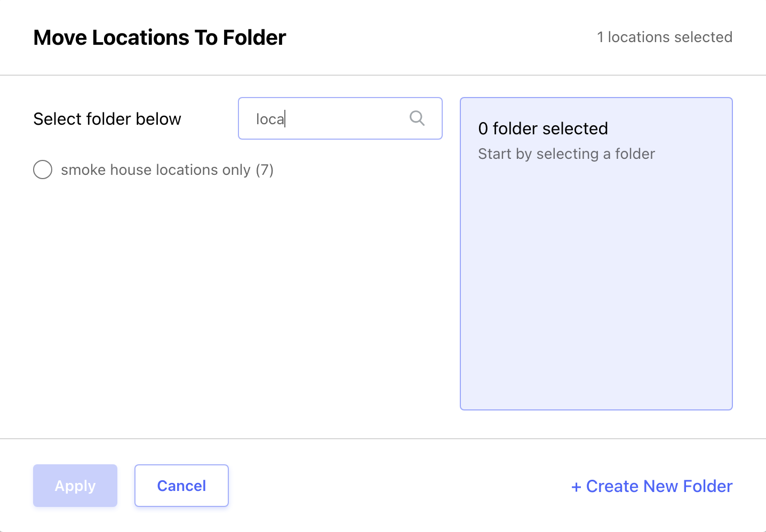Click the 'Select folder below' label
Image resolution: width=766 pixels, height=532 pixels.
(107, 119)
